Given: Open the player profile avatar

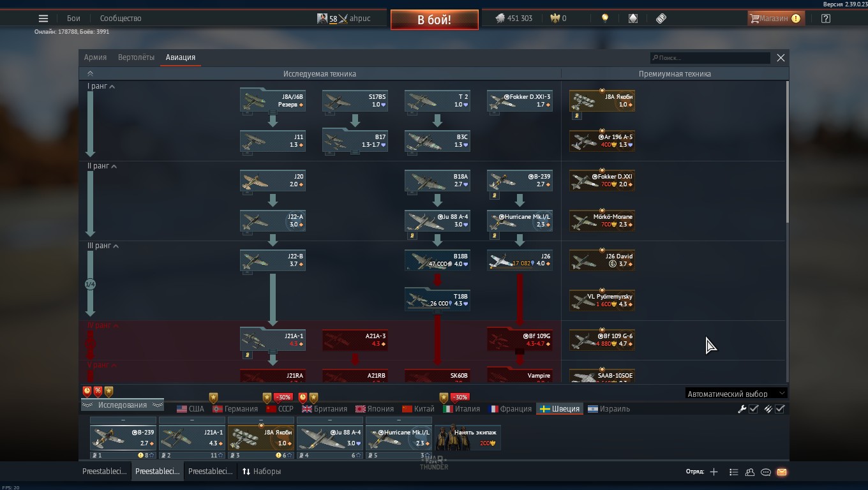Looking at the screenshot, I should [322, 19].
